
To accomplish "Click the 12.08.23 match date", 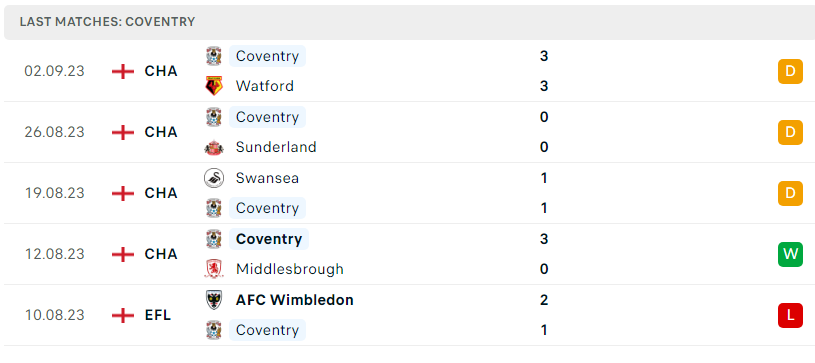I will (55, 254).
